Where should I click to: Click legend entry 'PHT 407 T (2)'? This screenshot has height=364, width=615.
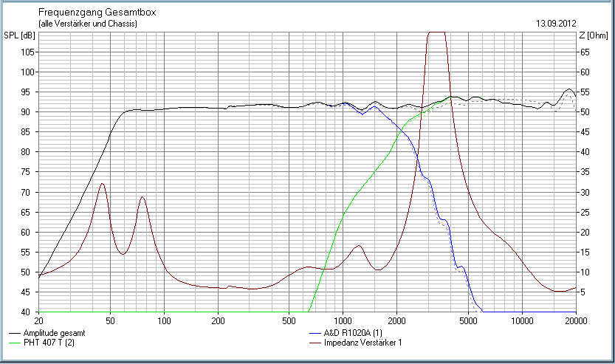49,343
